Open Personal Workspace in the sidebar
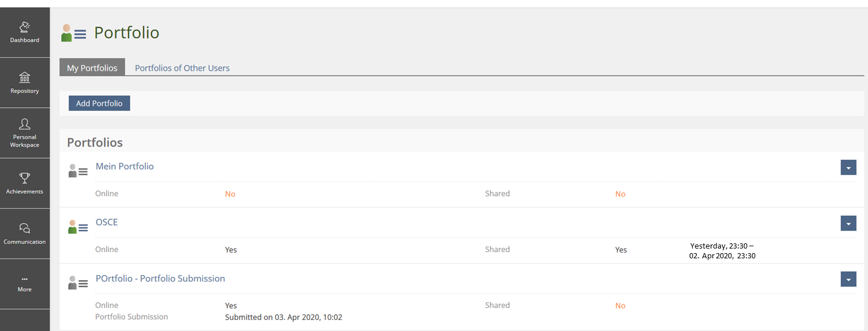Viewport: 868px width, 331px height. (x=25, y=125)
